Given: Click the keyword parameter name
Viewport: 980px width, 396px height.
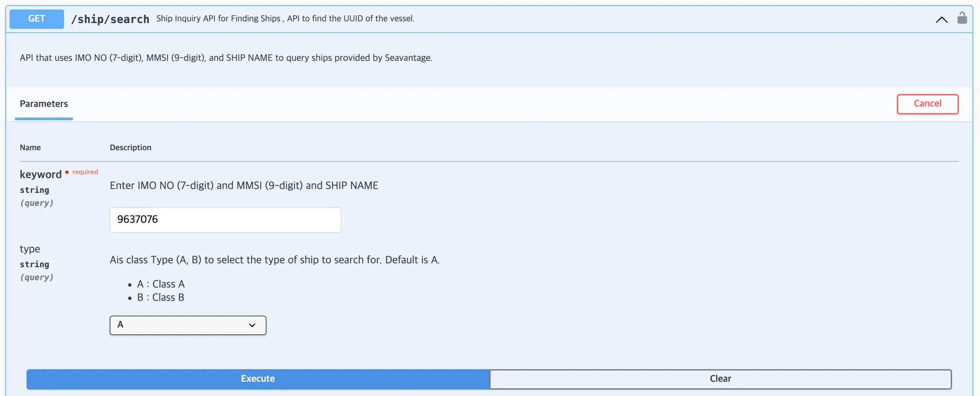Looking at the screenshot, I should 41,174.
